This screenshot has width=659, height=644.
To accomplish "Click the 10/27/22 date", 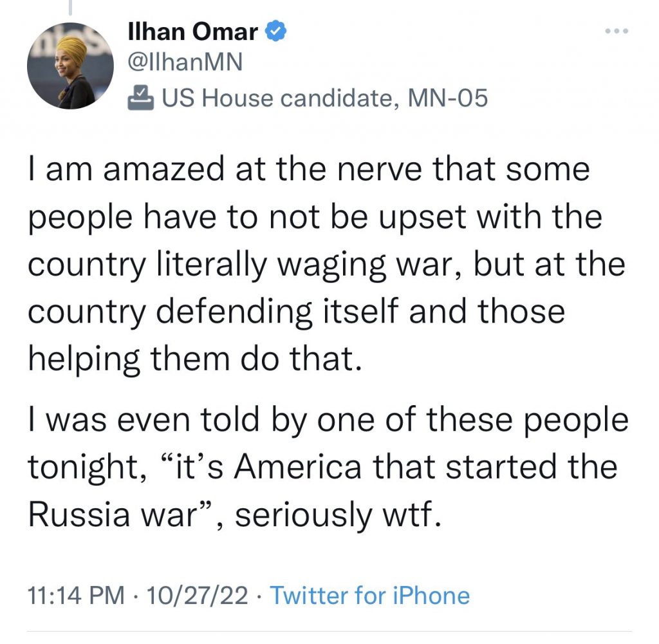I will pos(197,595).
